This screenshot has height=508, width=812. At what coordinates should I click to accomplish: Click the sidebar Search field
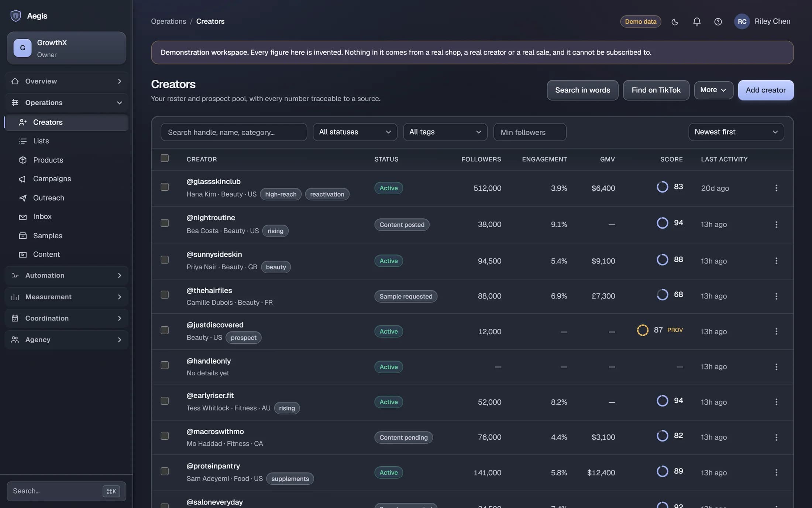(66, 491)
